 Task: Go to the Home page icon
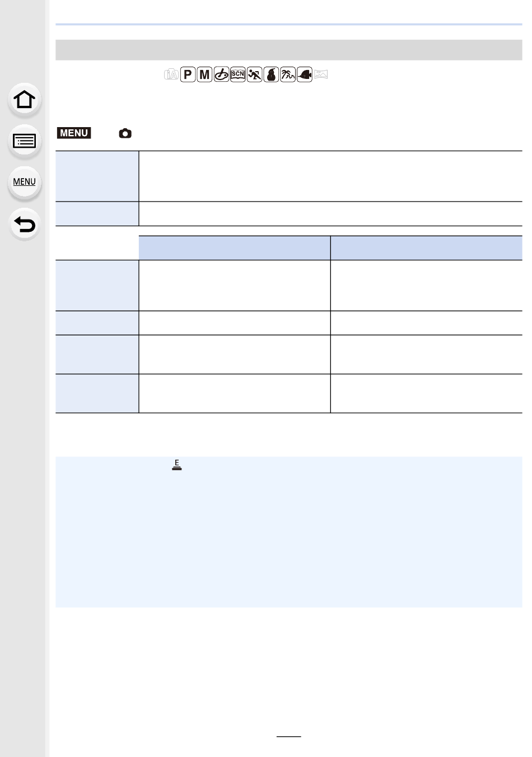pos(24,100)
